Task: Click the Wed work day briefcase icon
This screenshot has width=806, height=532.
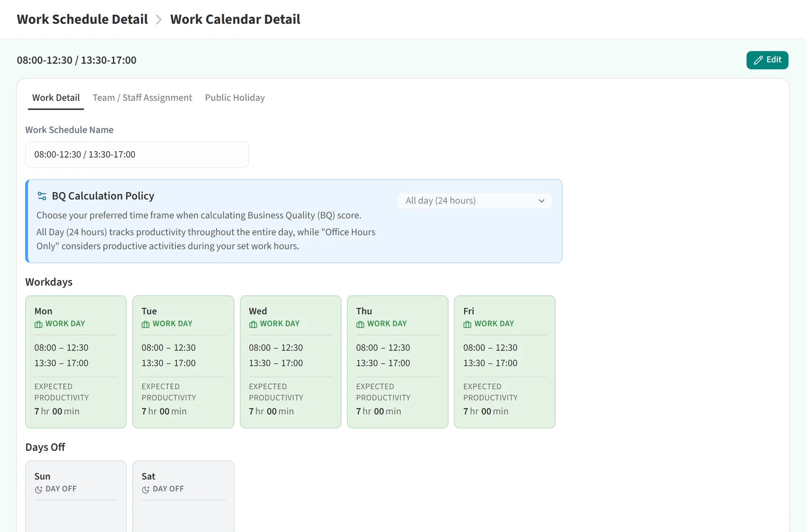Action: (x=253, y=324)
